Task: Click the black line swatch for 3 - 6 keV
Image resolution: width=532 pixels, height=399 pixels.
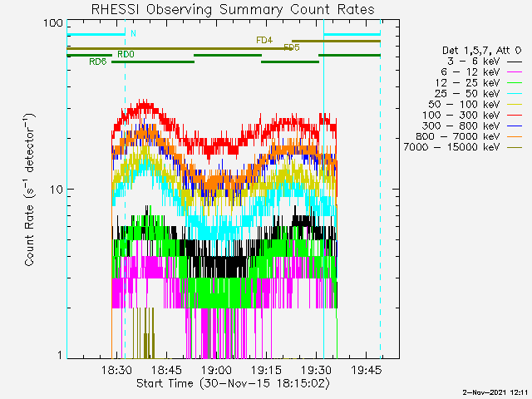Action: pos(515,62)
